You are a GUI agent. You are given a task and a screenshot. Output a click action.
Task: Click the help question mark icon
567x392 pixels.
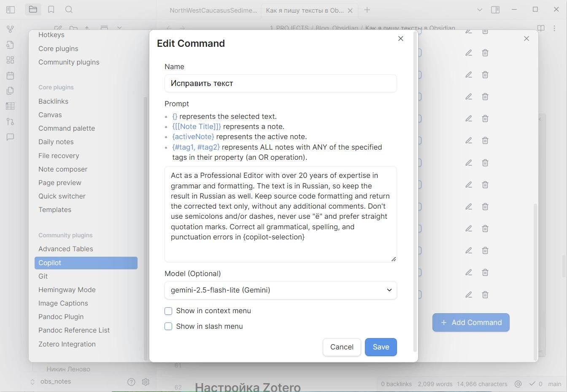(131, 382)
